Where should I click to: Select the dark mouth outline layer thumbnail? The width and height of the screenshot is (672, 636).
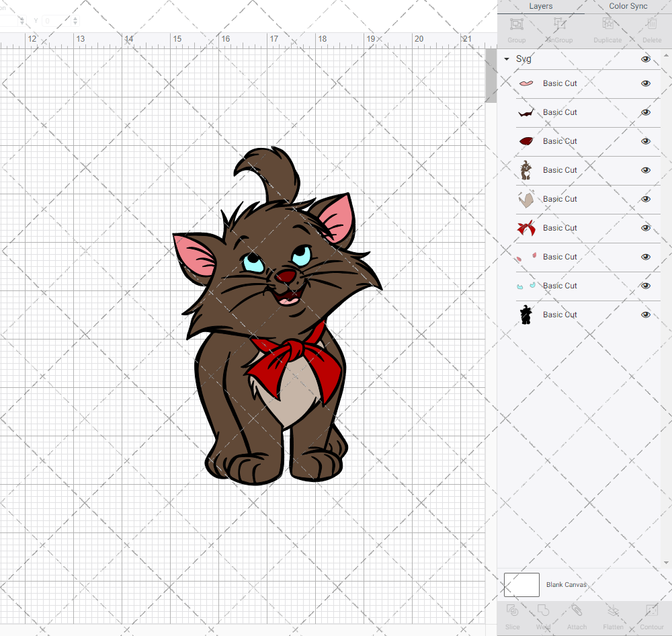[526, 112]
